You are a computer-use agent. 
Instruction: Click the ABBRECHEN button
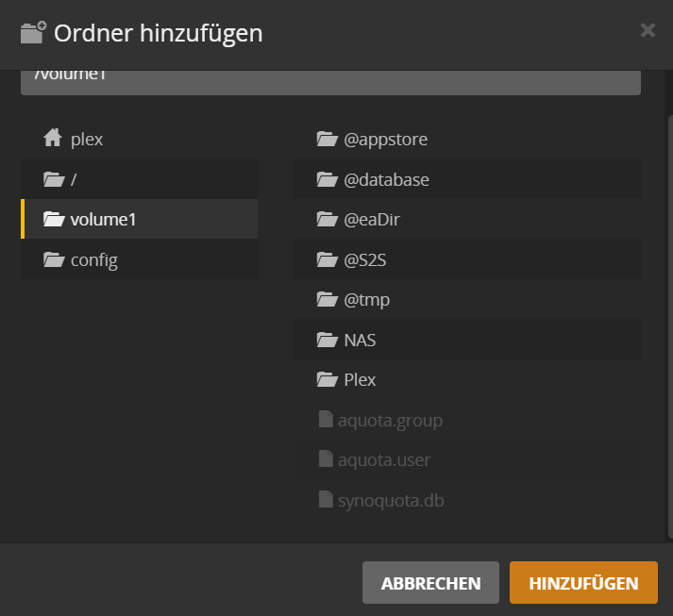[x=430, y=583]
